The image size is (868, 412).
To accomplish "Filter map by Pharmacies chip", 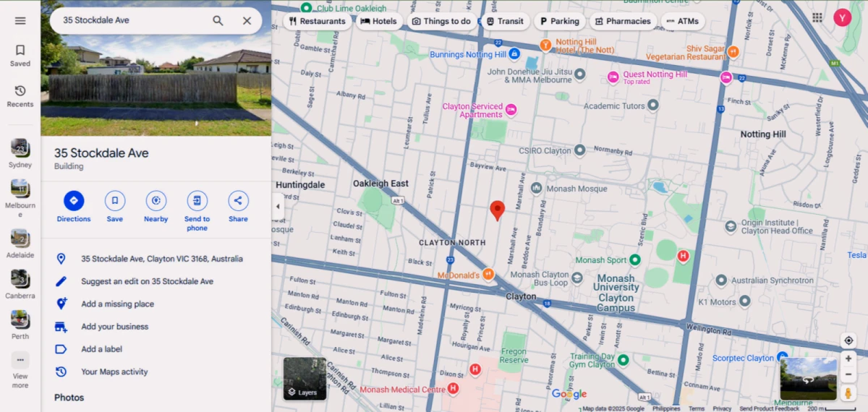I will 623,21.
